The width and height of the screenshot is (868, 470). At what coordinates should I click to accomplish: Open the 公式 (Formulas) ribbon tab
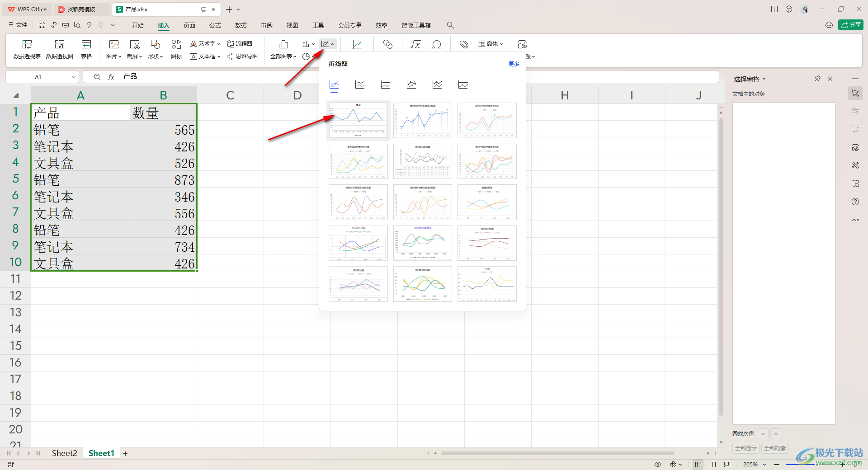(x=215, y=25)
